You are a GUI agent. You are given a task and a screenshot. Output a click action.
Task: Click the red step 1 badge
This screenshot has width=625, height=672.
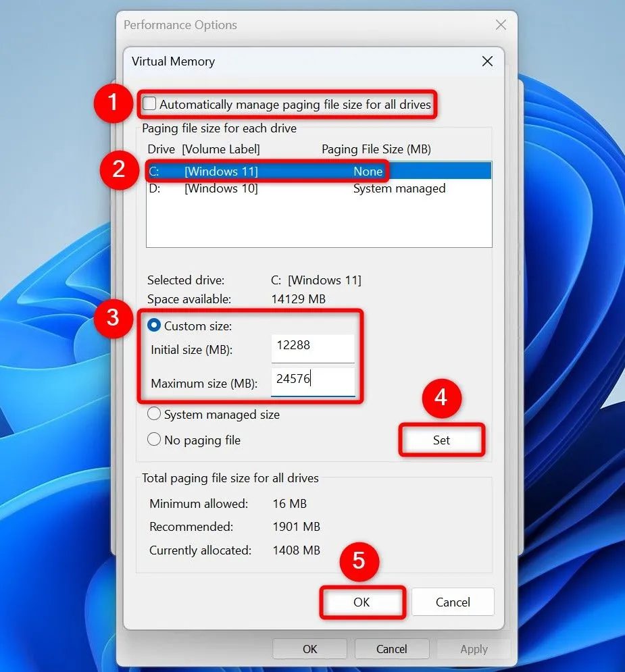click(112, 103)
